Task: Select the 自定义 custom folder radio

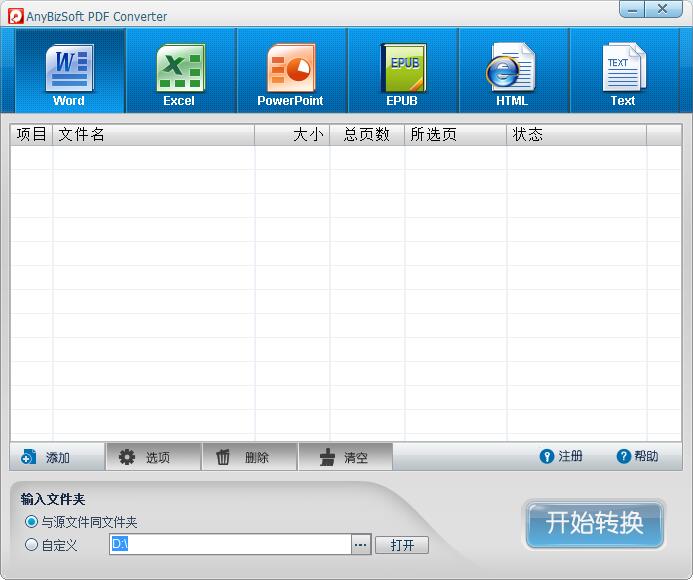Action: coord(51,545)
